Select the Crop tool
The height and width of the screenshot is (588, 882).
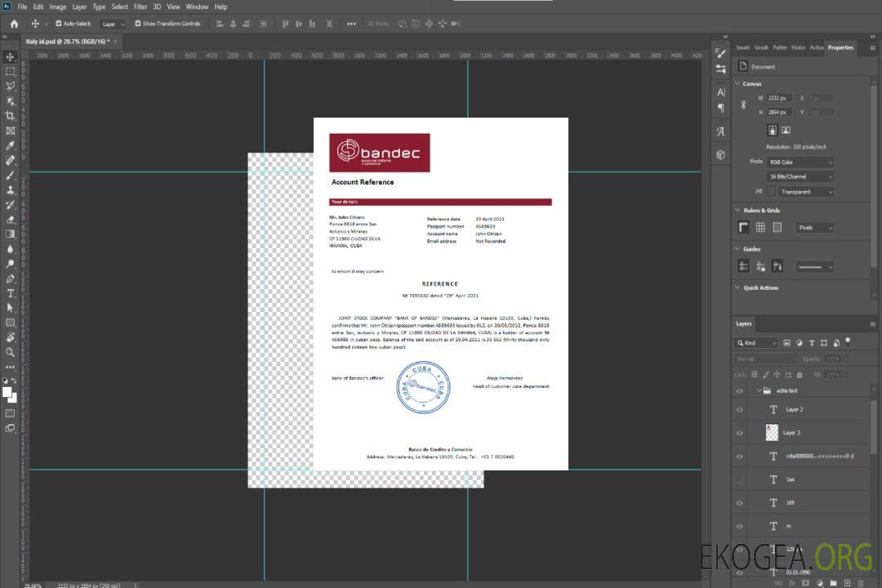10,116
